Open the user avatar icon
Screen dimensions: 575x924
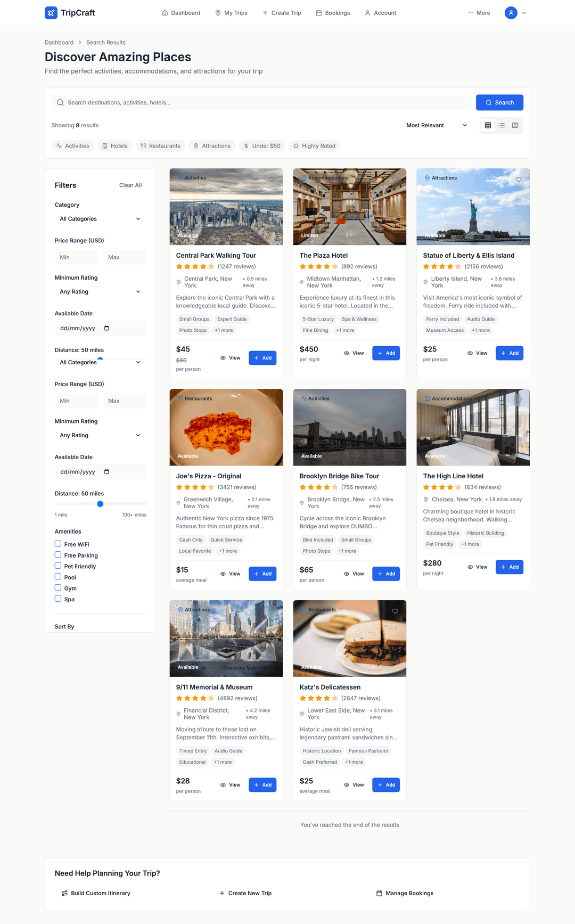[511, 13]
